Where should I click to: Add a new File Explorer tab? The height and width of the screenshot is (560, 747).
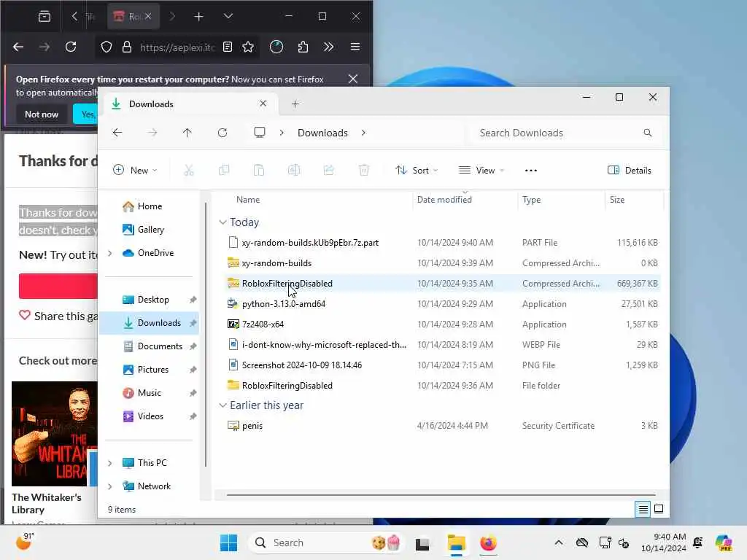[x=295, y=104]
